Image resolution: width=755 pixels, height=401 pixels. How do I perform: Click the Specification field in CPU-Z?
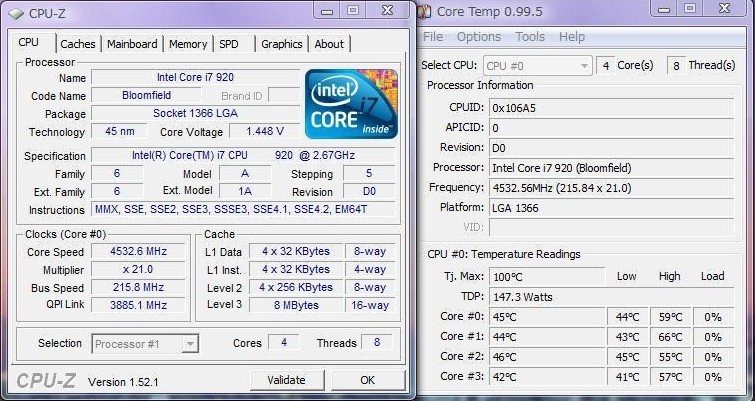coord(243,155)
